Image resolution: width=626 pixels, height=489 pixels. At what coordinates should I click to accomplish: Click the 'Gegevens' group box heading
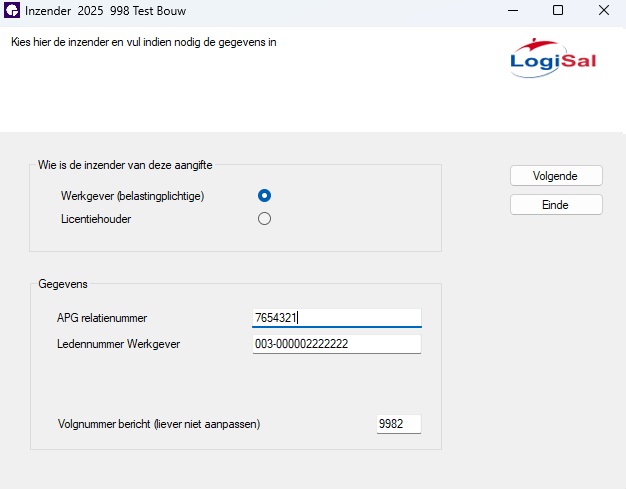point(63,284)
